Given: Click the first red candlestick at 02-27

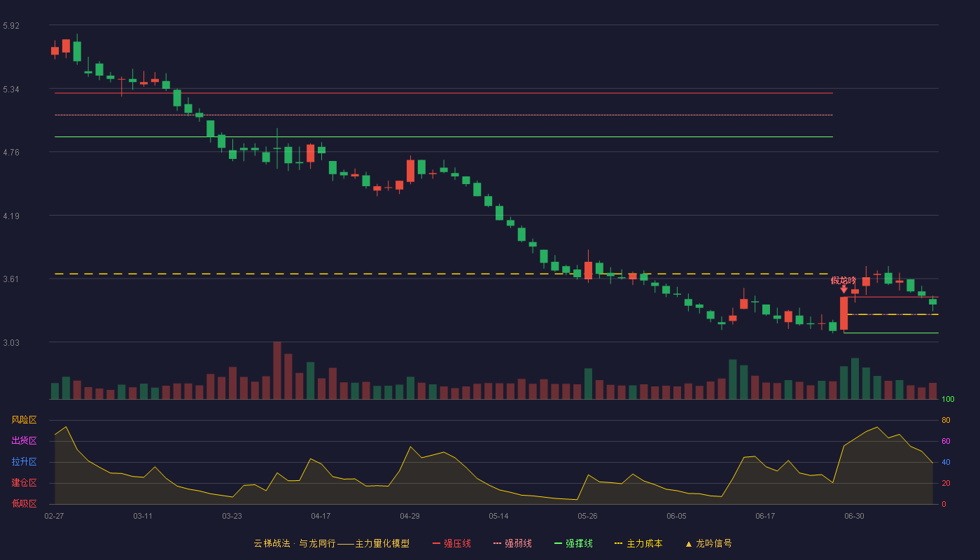Looking at the screenshot, I should point(55,50).
